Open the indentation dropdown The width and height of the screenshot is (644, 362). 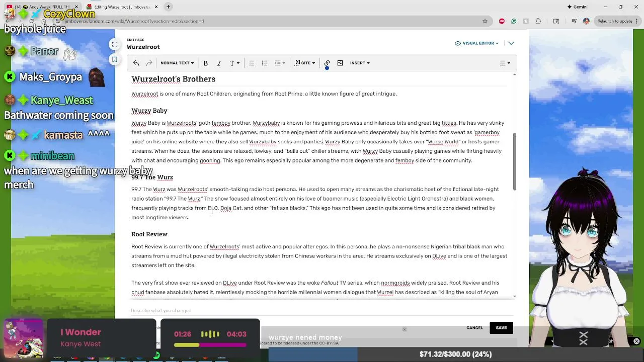[x=280, y=63]
